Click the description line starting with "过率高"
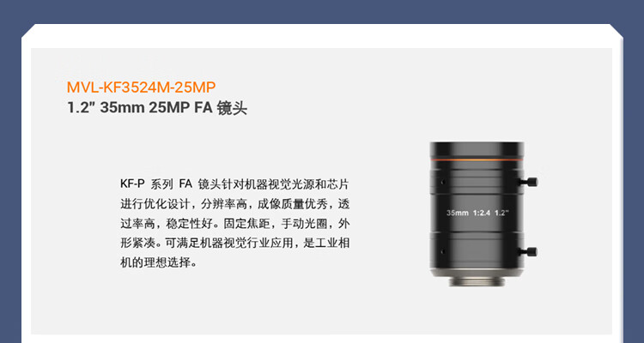644x343 pixels. click(x=235, y=223)
